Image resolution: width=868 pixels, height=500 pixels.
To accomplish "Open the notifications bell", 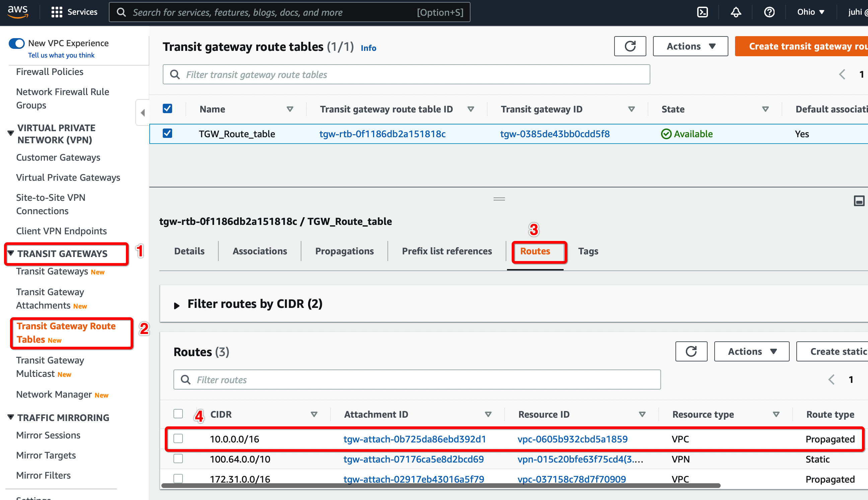I will click(736, 12).
